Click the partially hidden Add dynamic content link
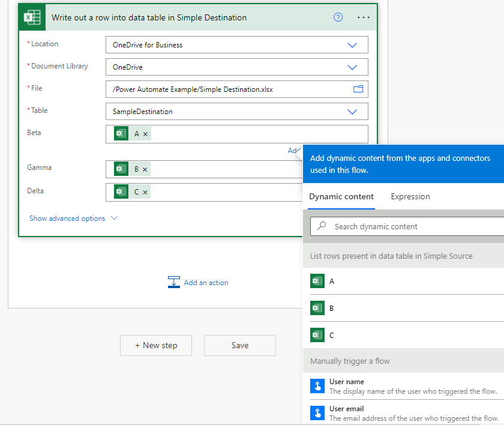 294,151
